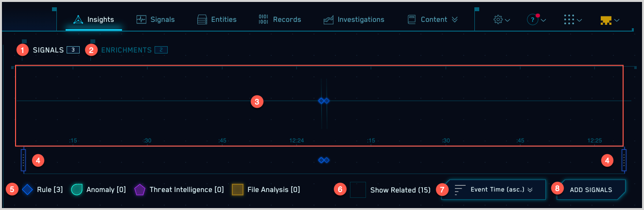Click the left timeline range handle

(x=23, y=160)
